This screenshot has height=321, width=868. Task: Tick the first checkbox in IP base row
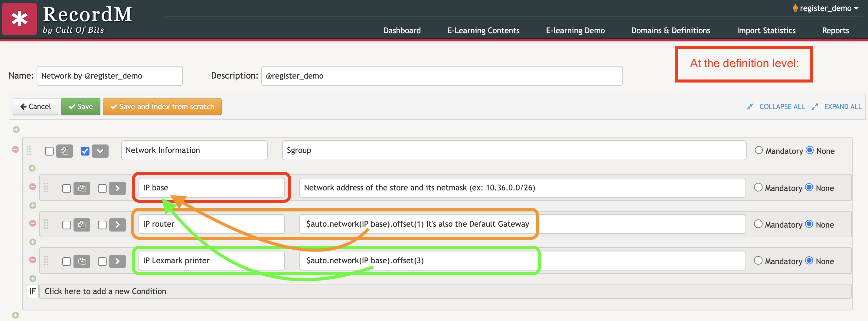(67, 188)
